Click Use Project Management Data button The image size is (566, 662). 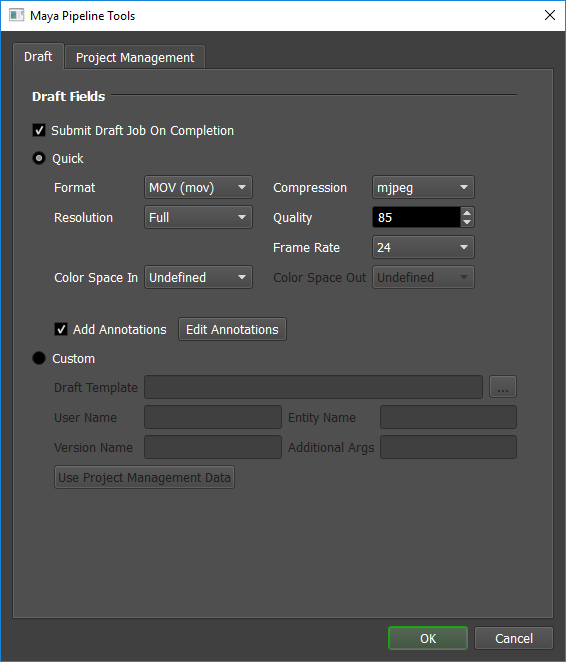click(x=144, y=478)
